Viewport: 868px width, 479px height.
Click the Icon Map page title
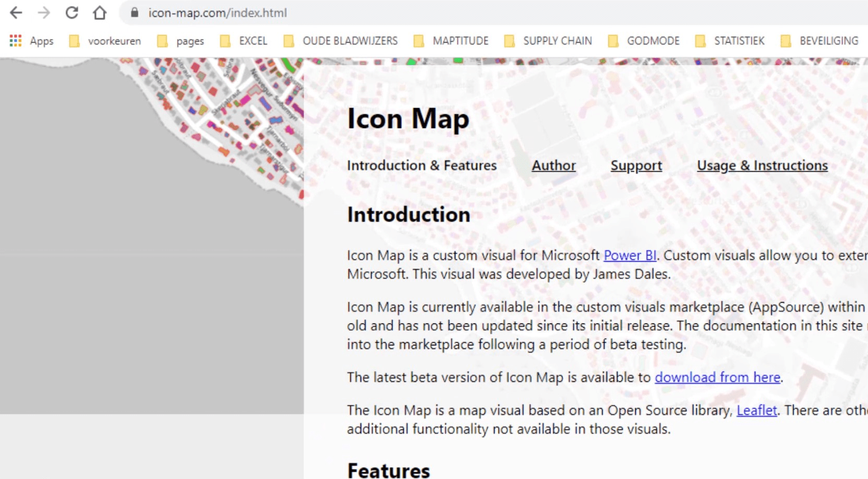point(409,119)
